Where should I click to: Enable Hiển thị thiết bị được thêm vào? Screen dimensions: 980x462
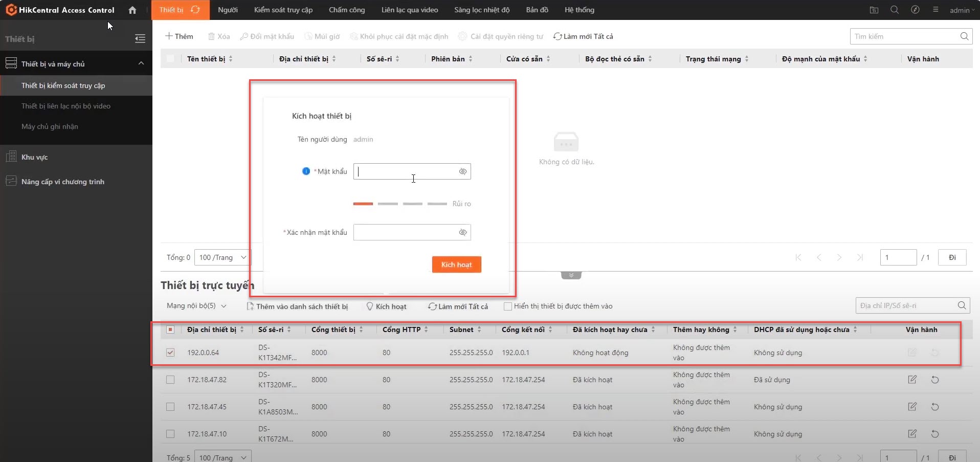[508, 306]
